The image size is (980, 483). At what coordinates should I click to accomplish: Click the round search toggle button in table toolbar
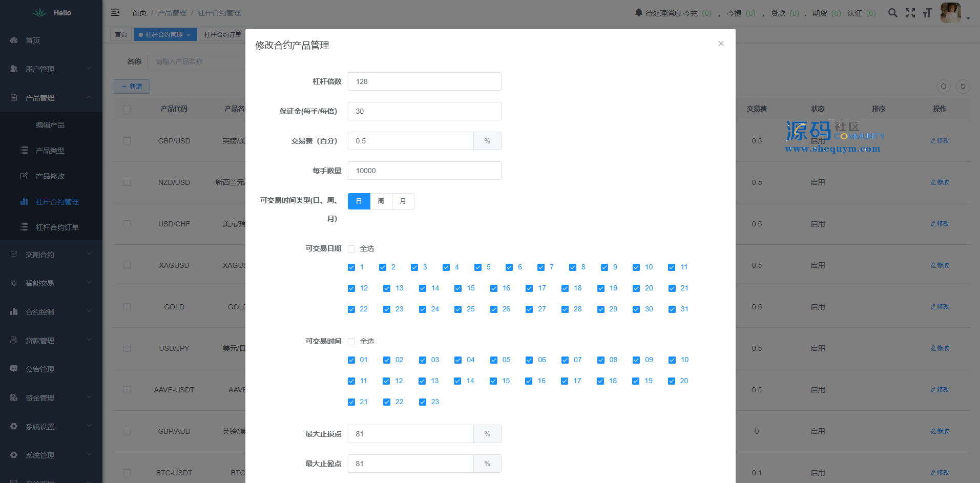[x=944, y=87]
